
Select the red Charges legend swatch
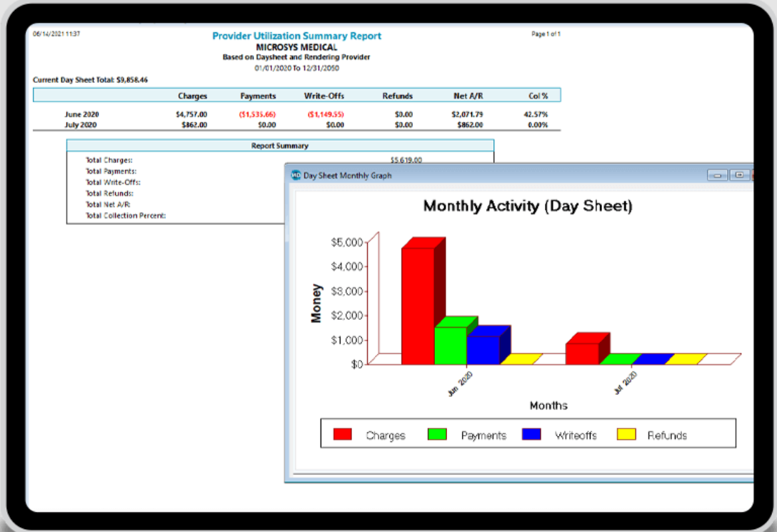[x=341, y=433]
